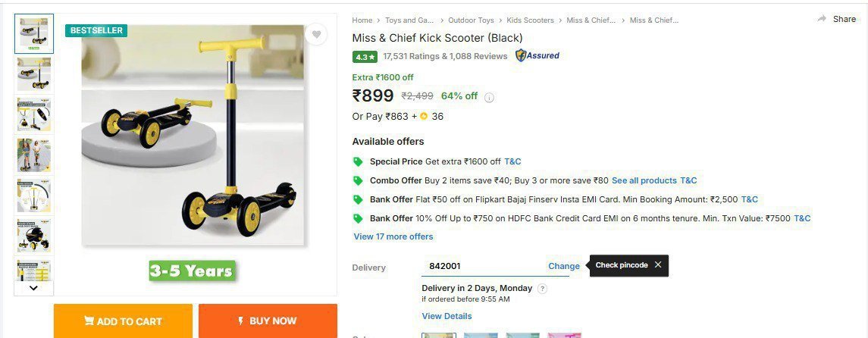Select the pink color variant swatch

564,334
